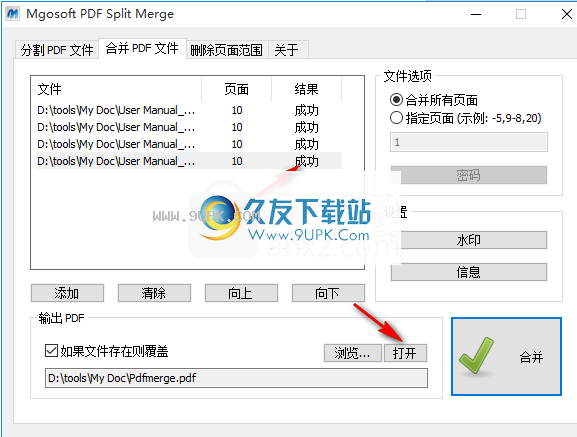This screenshot has width=577, height=437.
Task: Click the 结果 column header
Action: (307, 89)
